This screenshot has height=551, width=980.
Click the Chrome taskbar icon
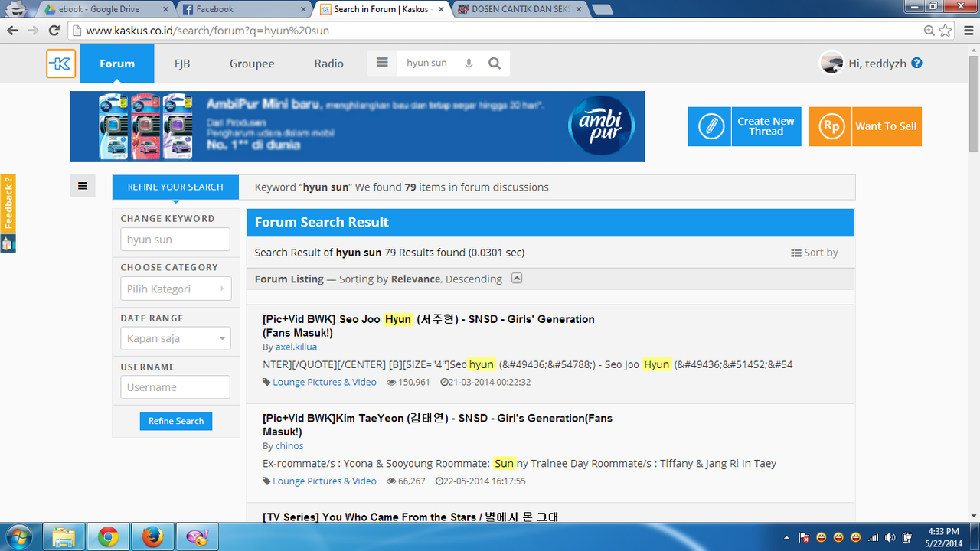coord(108,537)
